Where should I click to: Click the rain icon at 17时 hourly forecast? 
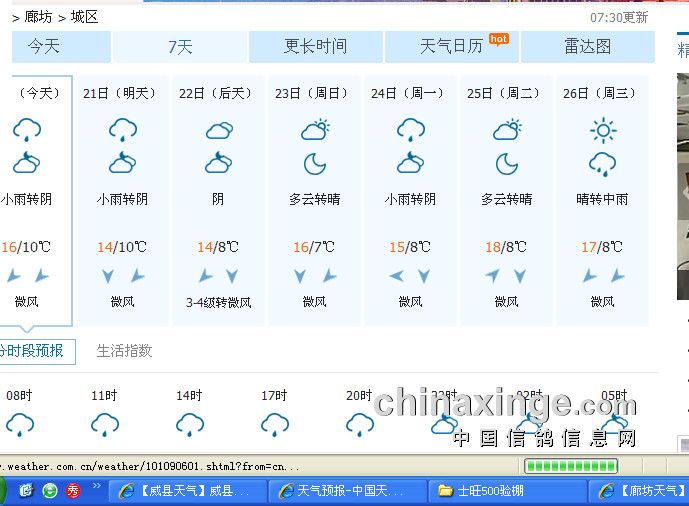[x=275, y=425]
